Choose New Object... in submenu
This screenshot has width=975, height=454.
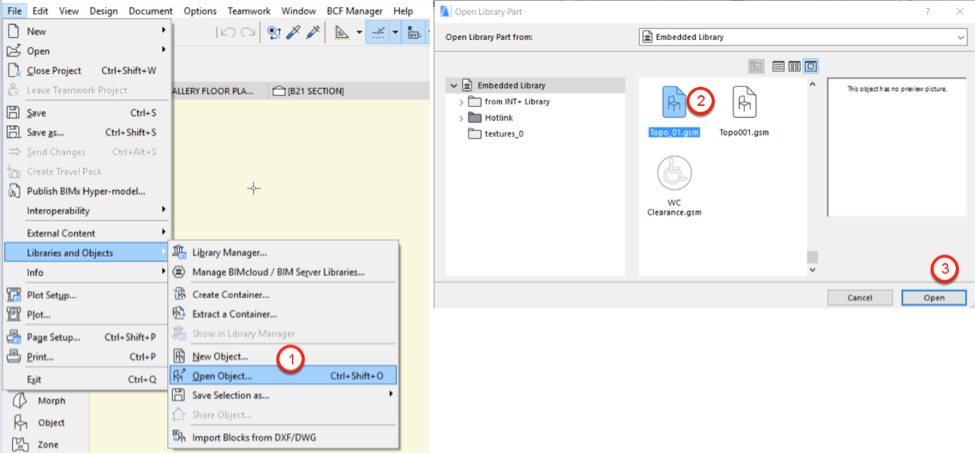[x=283, y=357]
